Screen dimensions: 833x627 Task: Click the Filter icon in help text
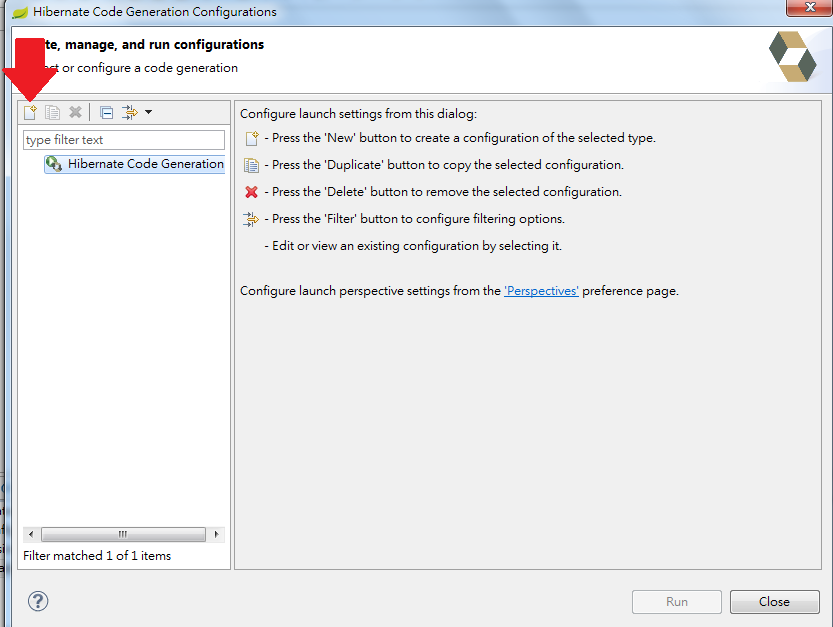click(251, 219)
